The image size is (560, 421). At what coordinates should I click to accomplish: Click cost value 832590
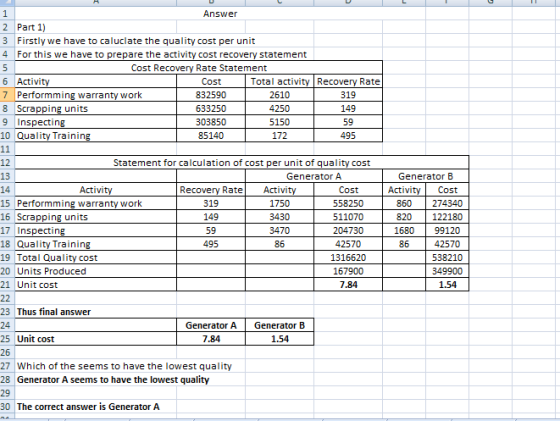click(x=211, y=95)
